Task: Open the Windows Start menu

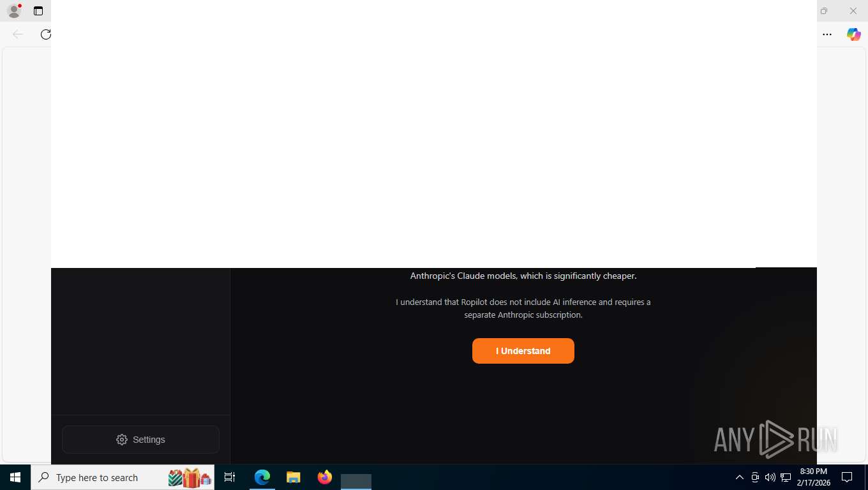Action: tap(15, 477)
